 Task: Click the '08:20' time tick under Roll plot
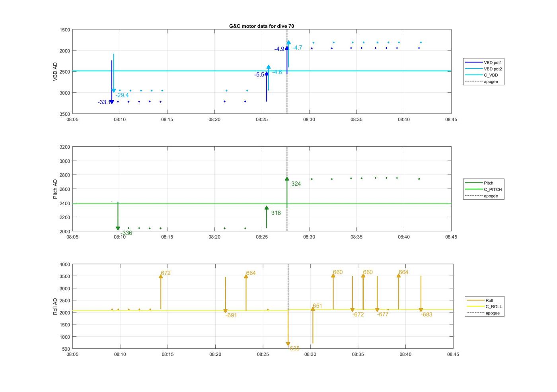[215, 354]
